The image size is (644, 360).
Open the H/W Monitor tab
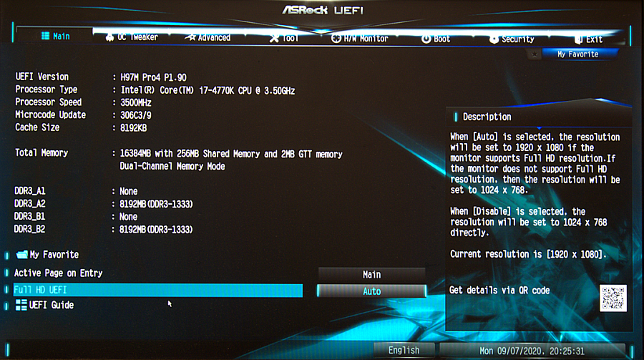[x=360, y=39]
